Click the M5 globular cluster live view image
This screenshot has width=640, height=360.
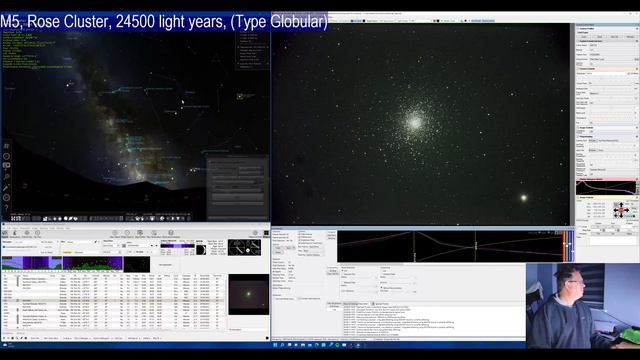420,124
